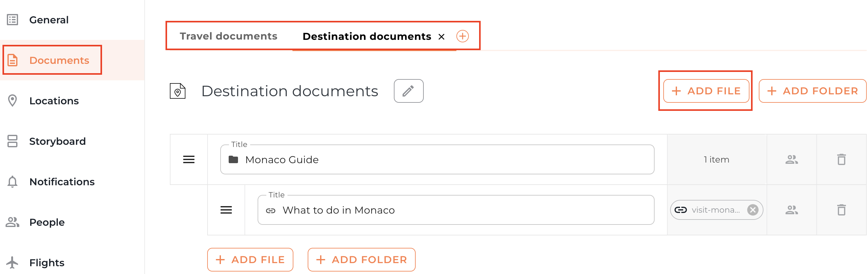This screenshot has height=274, width=868.
Task: Remove the visit-mona link attachment
Action: 753,210
